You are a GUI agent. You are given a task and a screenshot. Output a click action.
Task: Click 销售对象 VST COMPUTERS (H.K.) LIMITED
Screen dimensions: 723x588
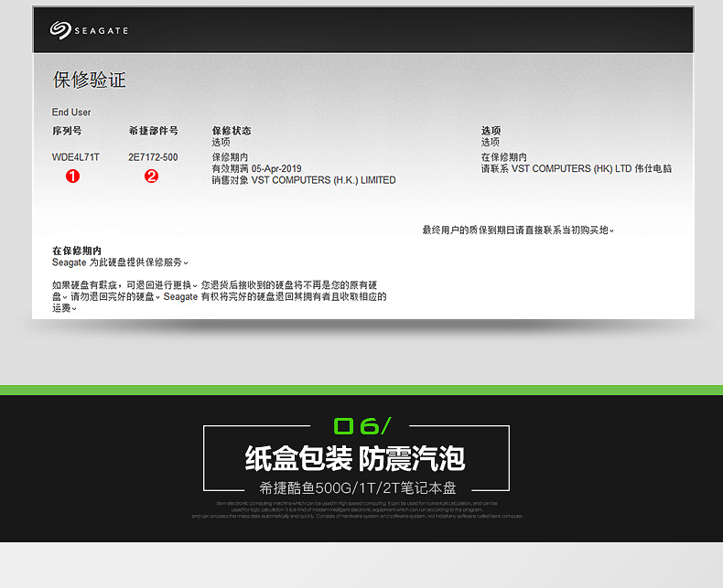[304, 180]
